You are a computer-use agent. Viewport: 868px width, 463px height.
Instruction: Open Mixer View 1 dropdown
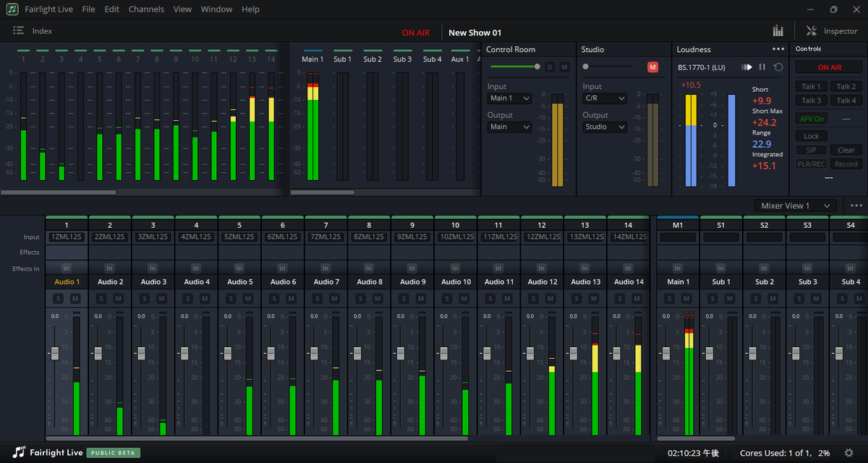(795, 205)
